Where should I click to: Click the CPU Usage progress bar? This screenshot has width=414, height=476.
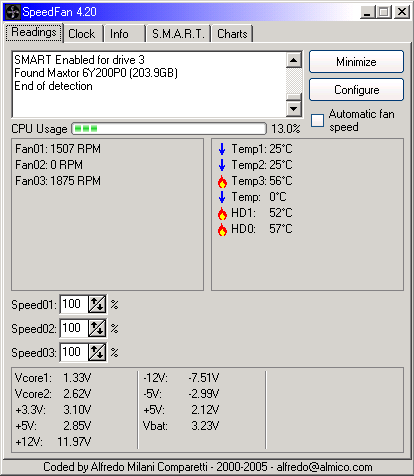click(169, 129)
